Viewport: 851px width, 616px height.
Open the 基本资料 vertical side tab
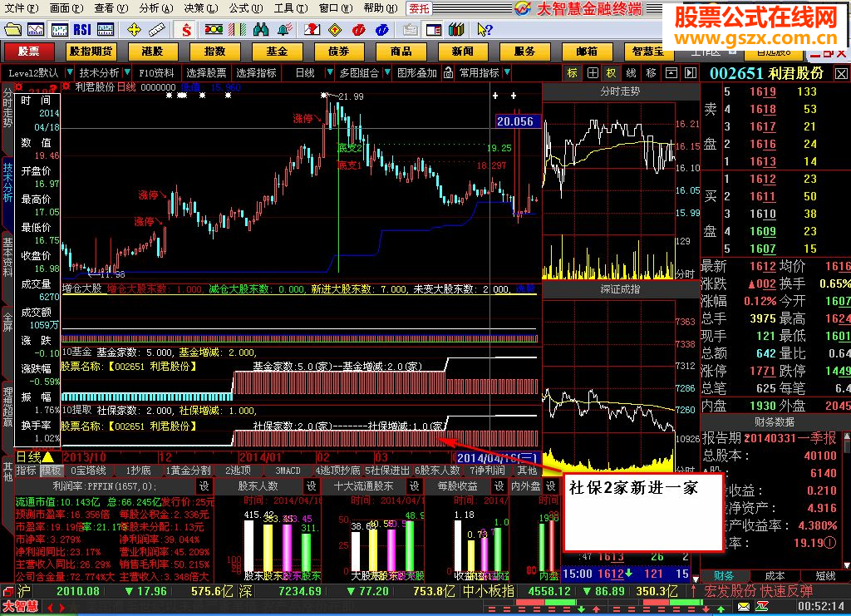coord(7,257)
